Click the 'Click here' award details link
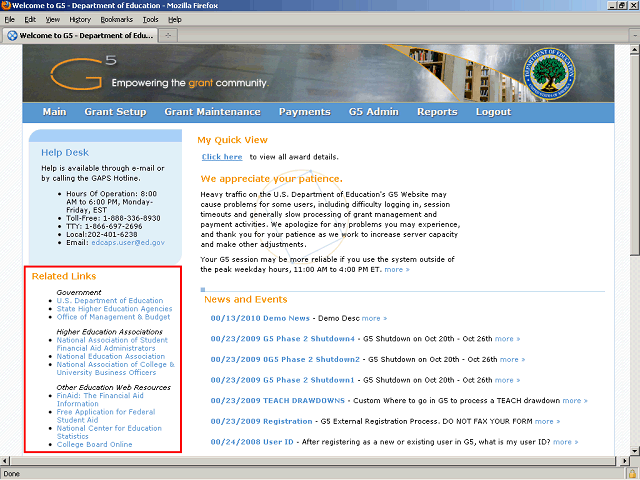Image resolution: width=640 pixels, height=480 pixels. 222,157
